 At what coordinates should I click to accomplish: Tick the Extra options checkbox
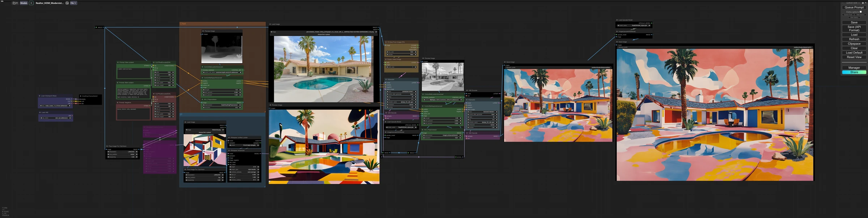(861, 12)
